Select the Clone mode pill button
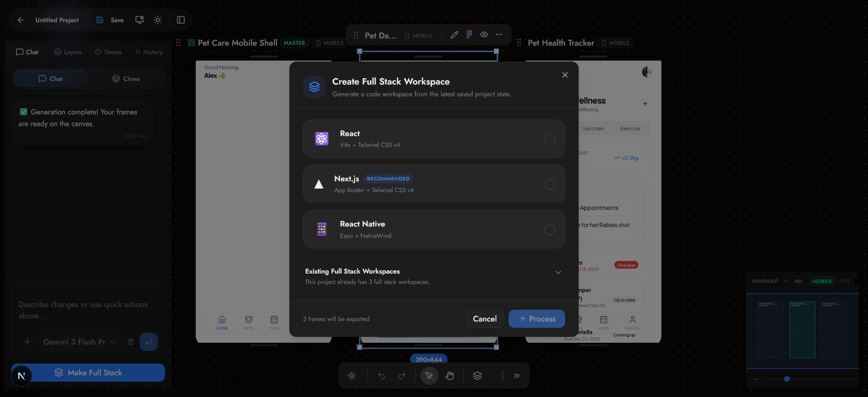The width and height of the screenshot is (868, 397). 126,79
